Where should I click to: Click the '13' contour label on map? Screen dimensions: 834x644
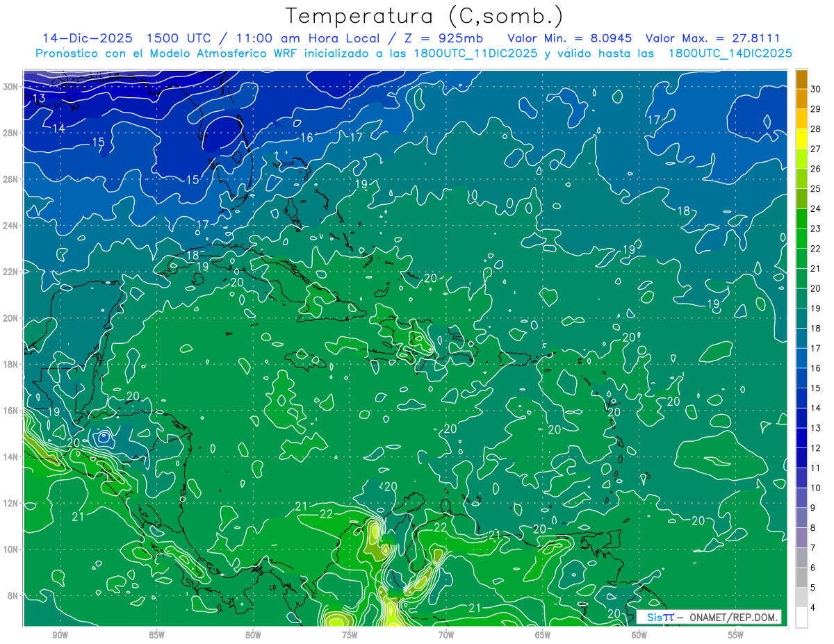pos(40,99)
